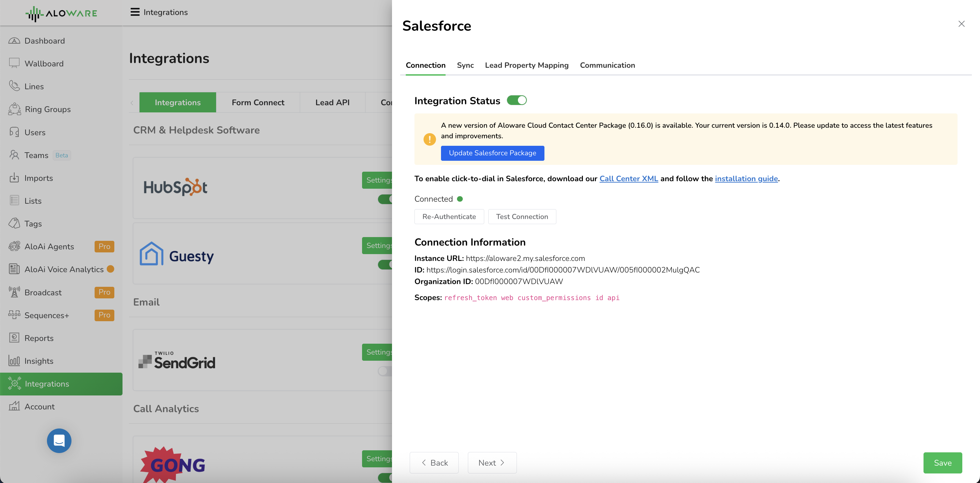This screenshot has height=483, width=980.
Task: Open the Communication tab
Action: click(607, 65)
